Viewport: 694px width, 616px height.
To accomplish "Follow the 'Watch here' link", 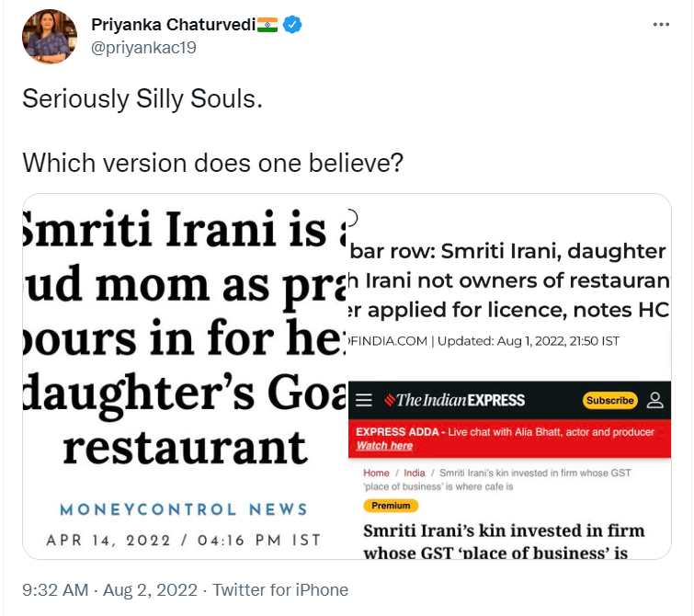I will pos(384,446).
